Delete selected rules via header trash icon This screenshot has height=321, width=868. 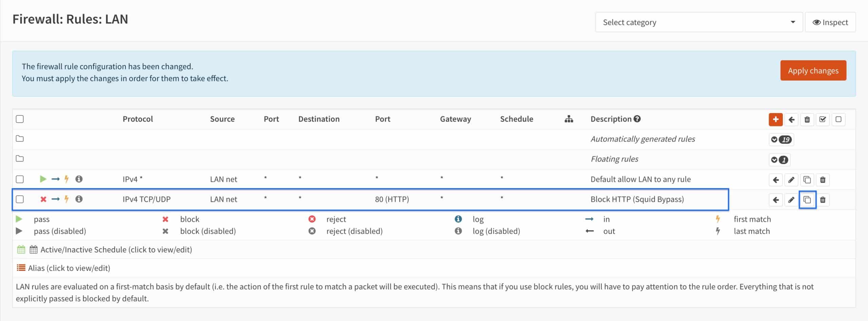pos(807,119)
